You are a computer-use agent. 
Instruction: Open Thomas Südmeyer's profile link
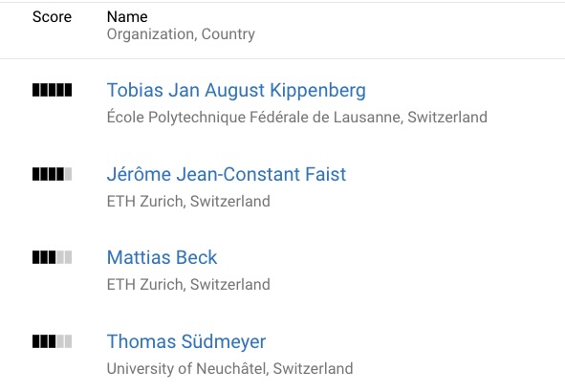[186, 341]
